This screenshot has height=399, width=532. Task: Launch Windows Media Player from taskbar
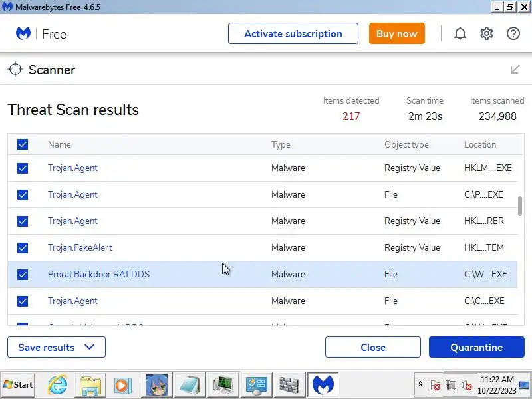coord(123,385)
